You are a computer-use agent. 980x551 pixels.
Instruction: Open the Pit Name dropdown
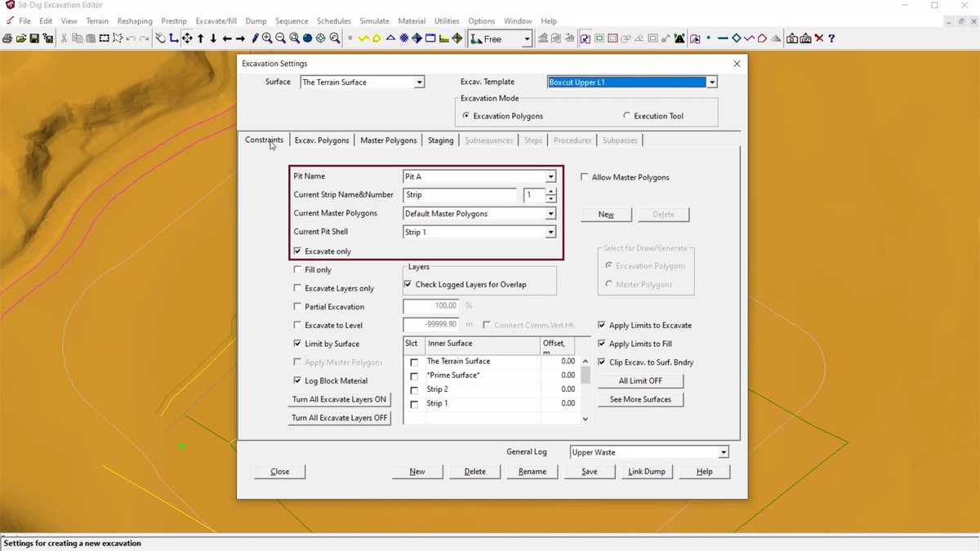click(550, 176)
